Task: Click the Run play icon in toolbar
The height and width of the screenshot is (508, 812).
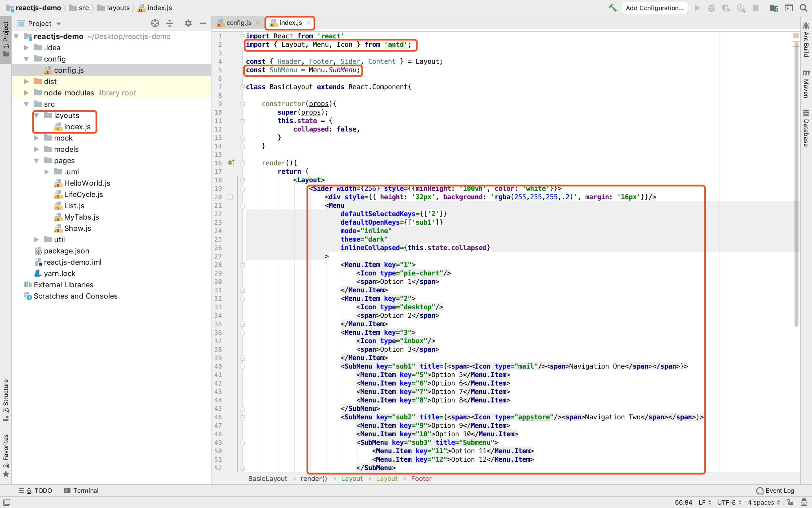Action: tap(697, 8)
